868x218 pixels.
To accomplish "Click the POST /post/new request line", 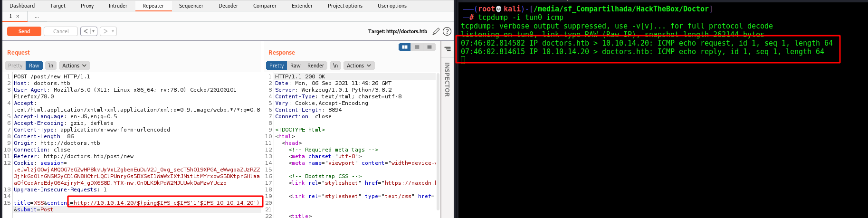I will point(52,76).
